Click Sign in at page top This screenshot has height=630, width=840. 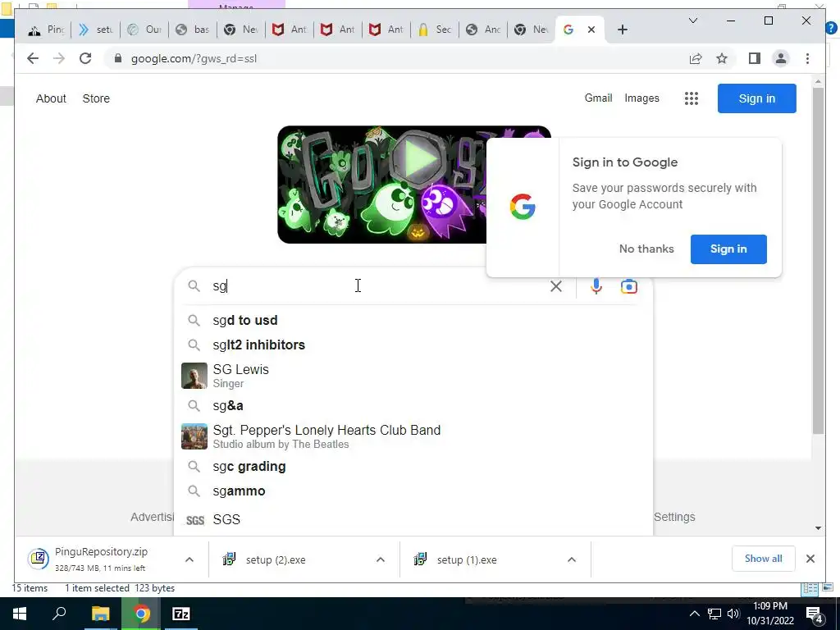pos(756,98)
